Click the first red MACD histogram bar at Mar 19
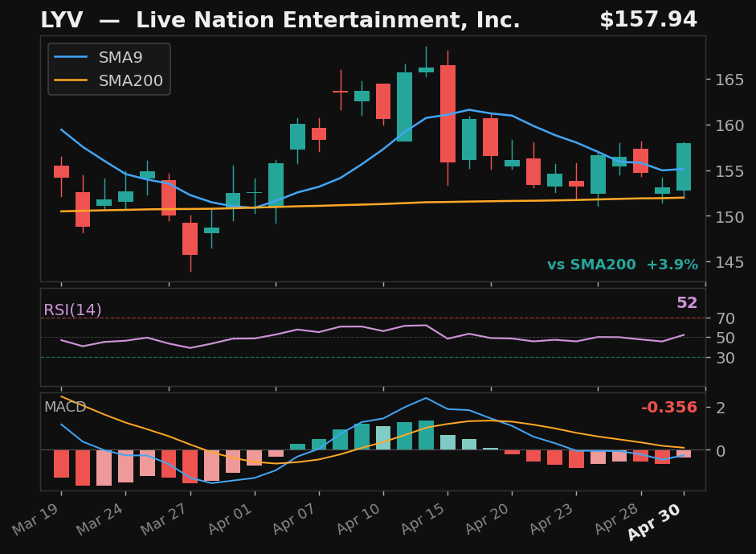This screenshot has height=554, width=756. point(61,464)
